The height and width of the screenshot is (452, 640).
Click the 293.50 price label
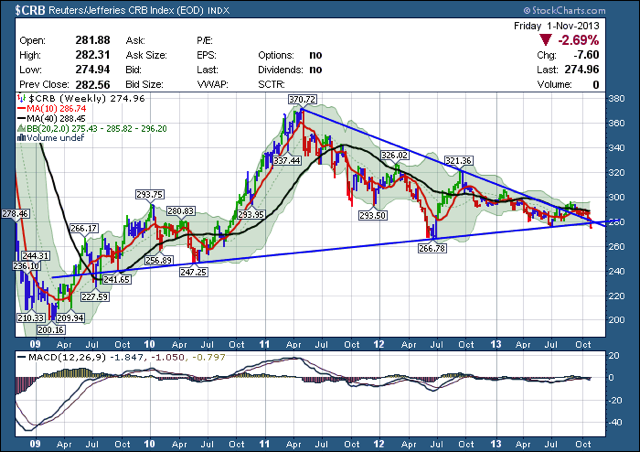(373, 215)
